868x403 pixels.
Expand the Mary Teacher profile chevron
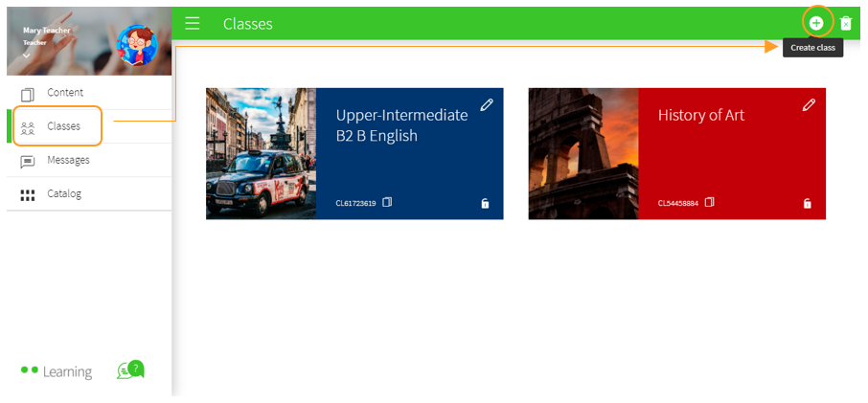(27, 56)
